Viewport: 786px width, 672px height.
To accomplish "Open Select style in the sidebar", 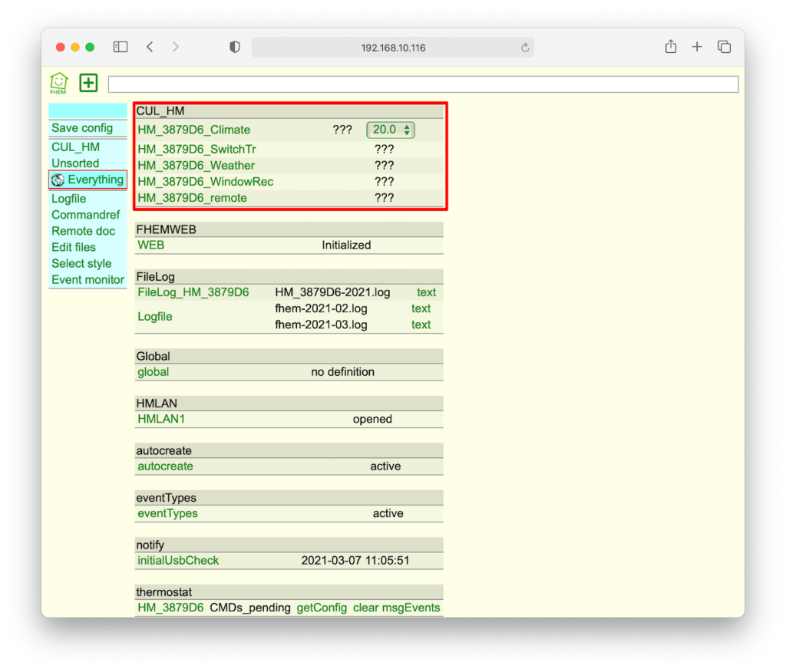I will pos(81,264).
